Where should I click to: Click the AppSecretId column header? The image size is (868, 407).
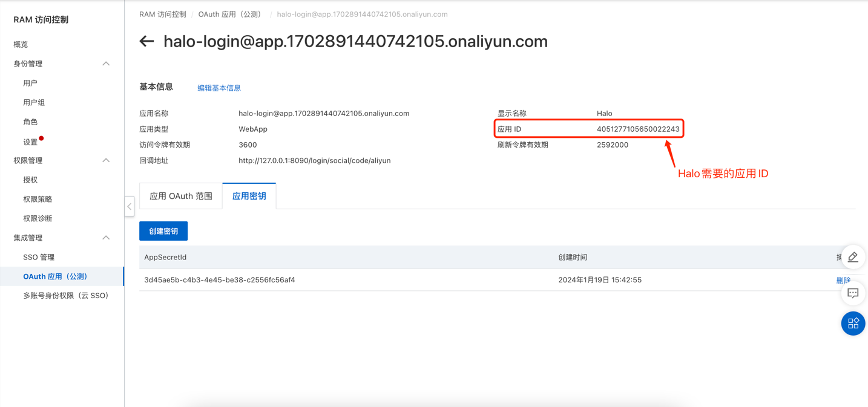point(165,257)
